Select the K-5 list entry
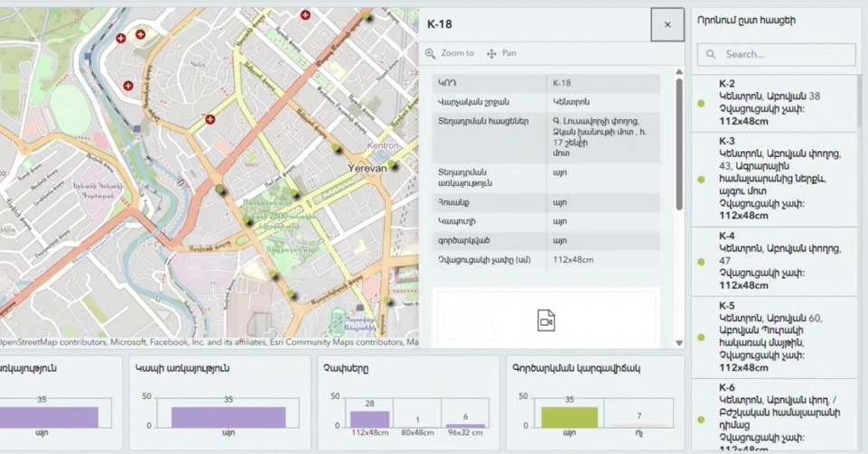 click(x=777, y=335)
